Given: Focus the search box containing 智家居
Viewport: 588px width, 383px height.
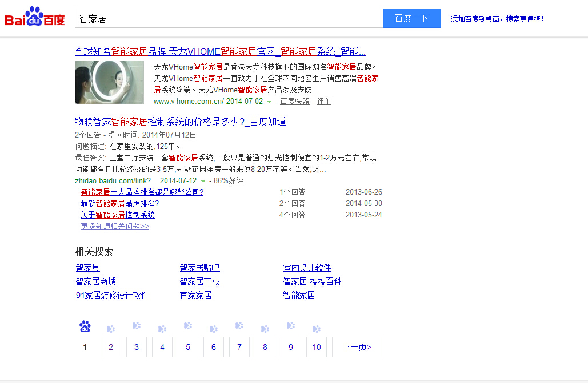Looking at the screenshot, I should 229,18.
